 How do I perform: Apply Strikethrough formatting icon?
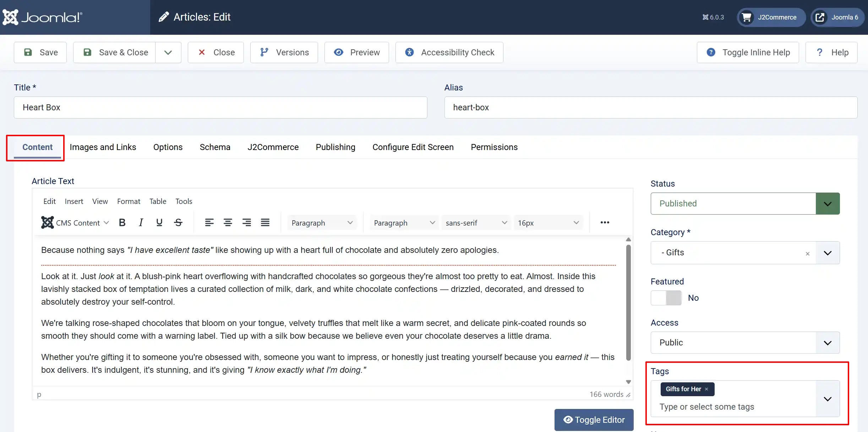178,222
